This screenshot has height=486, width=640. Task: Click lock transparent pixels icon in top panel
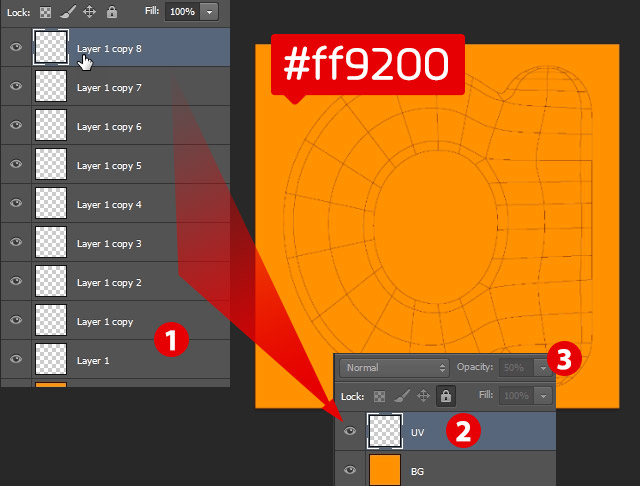tap(45, 12)
